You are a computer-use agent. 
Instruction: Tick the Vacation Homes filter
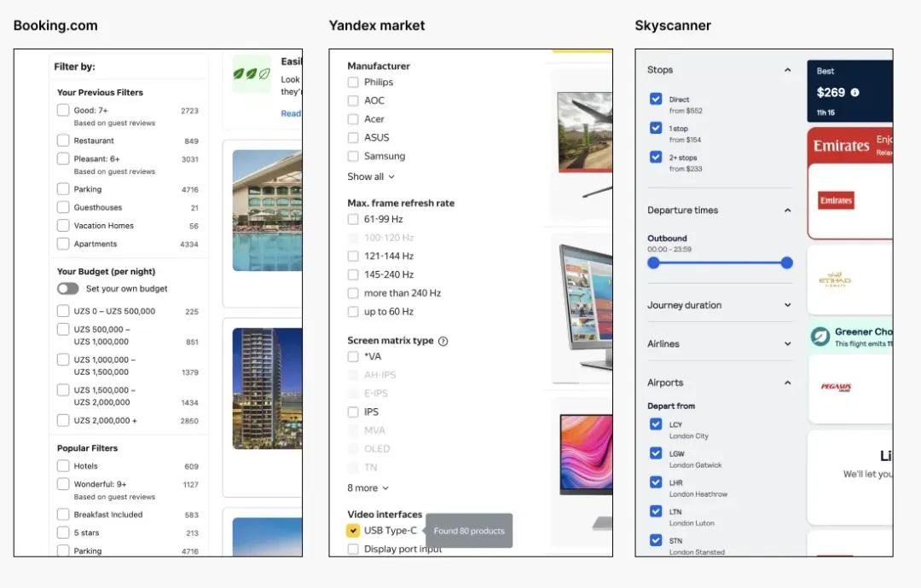point(63,225)
